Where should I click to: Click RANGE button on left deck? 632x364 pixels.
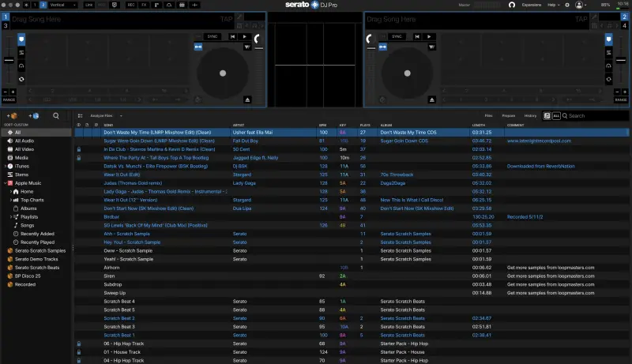(9, 99)
